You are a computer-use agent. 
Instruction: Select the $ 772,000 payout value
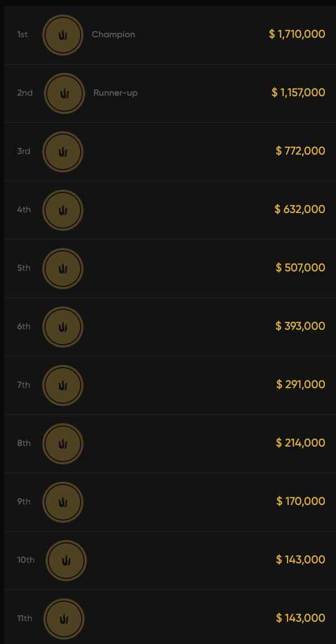tap(300, 151)
